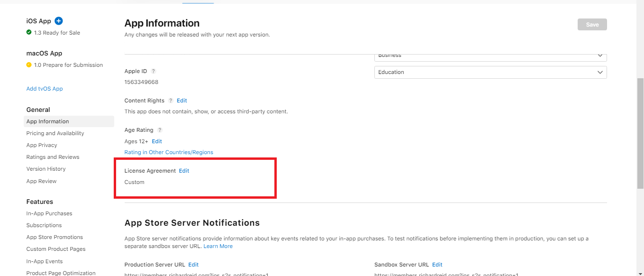Click the App Information page heading
The height and width of the screenshot is (276, 644).
(x=162, y=23)
